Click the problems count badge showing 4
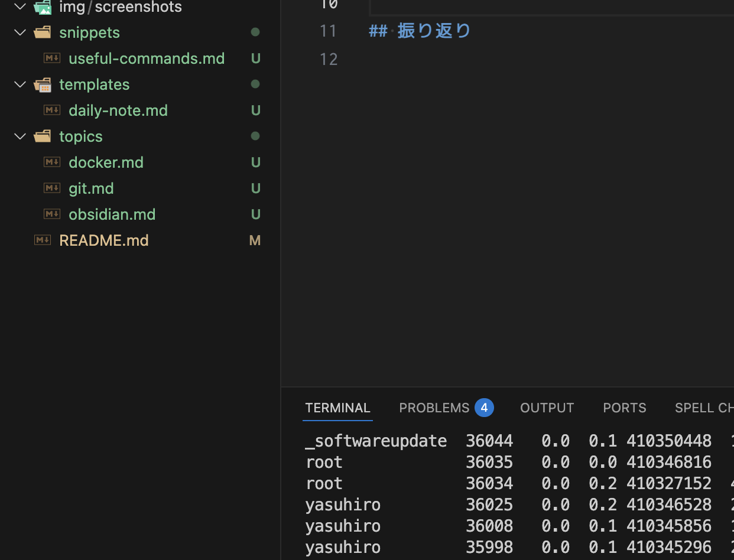This screenshot has width=734, height=560. tap(484, 408)
